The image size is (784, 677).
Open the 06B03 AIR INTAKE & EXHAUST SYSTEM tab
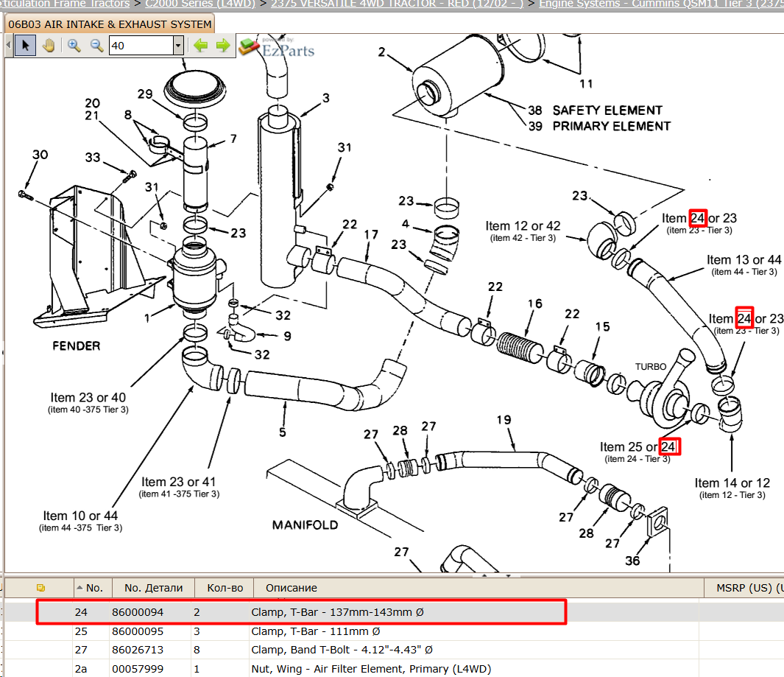(110, 24)
